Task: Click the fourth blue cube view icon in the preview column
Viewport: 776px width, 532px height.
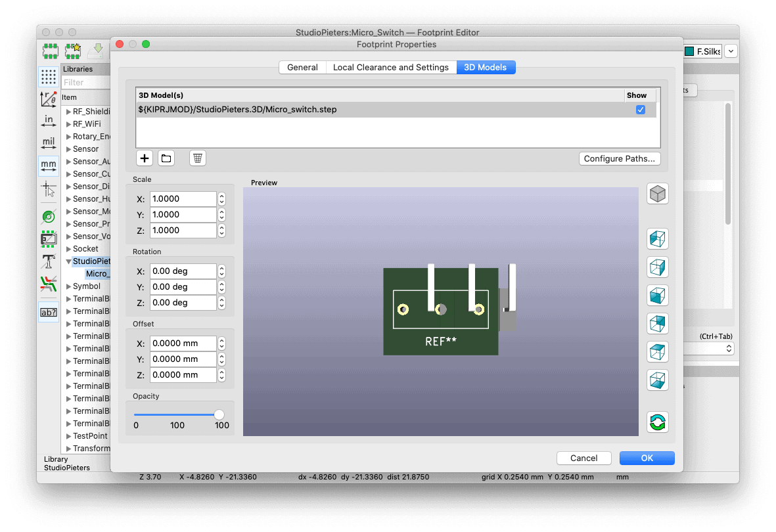Action: point(657,324)
